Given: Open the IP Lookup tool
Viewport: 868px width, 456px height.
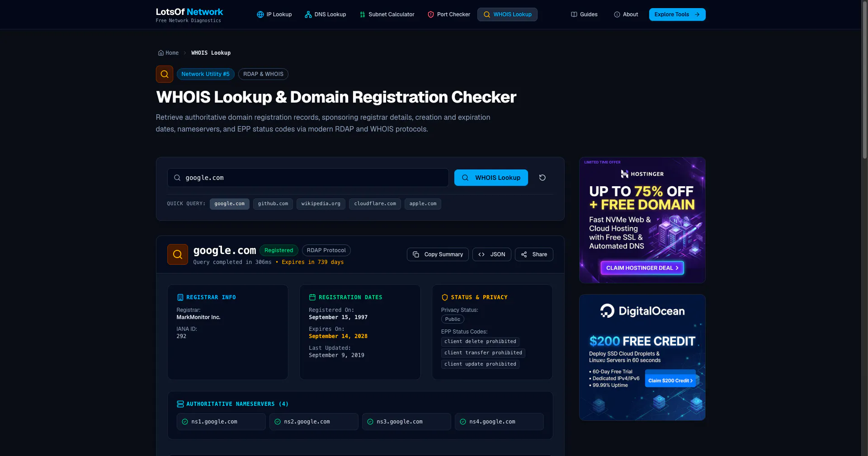Looking at the screenshot, I should pos(274,14).
